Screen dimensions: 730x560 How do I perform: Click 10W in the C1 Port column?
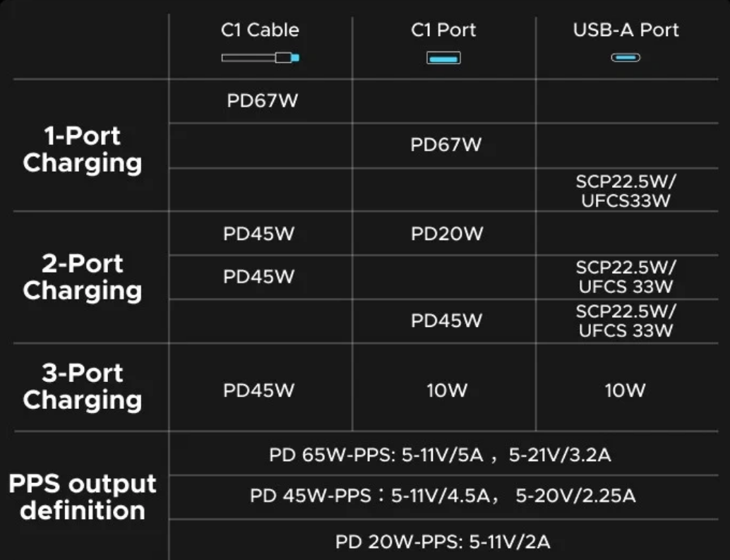446,391
